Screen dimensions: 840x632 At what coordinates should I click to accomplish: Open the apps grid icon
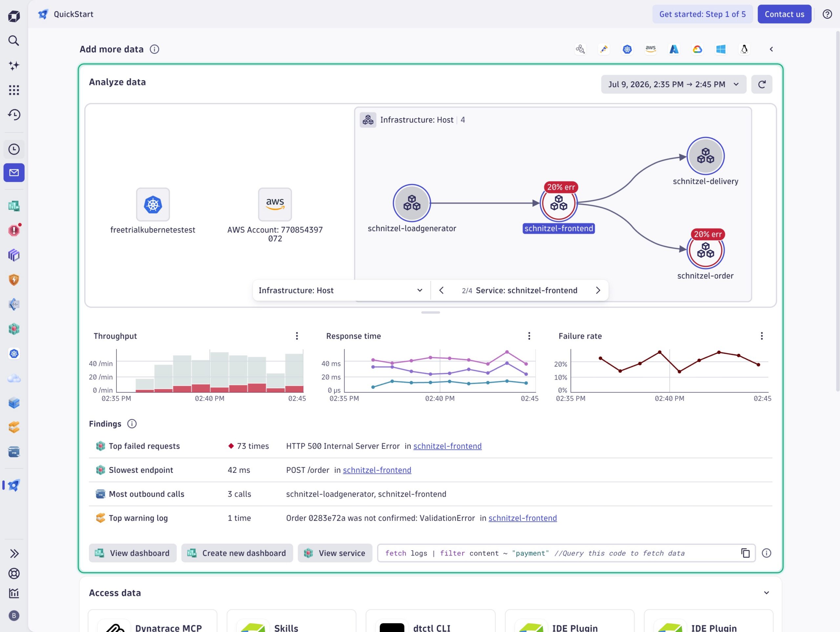14,90
